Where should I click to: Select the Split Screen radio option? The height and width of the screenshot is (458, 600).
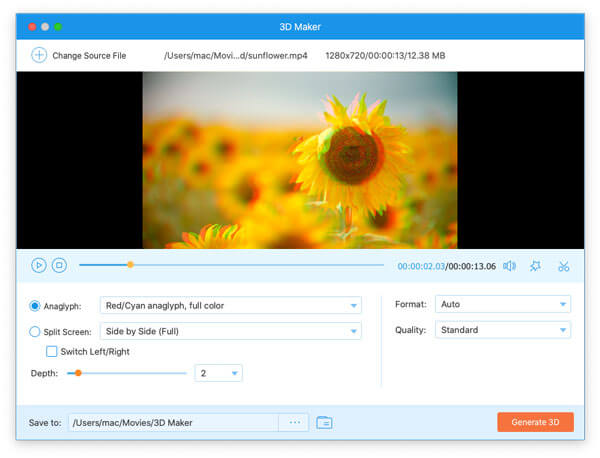pyautogui.click(x=36, y=331)
